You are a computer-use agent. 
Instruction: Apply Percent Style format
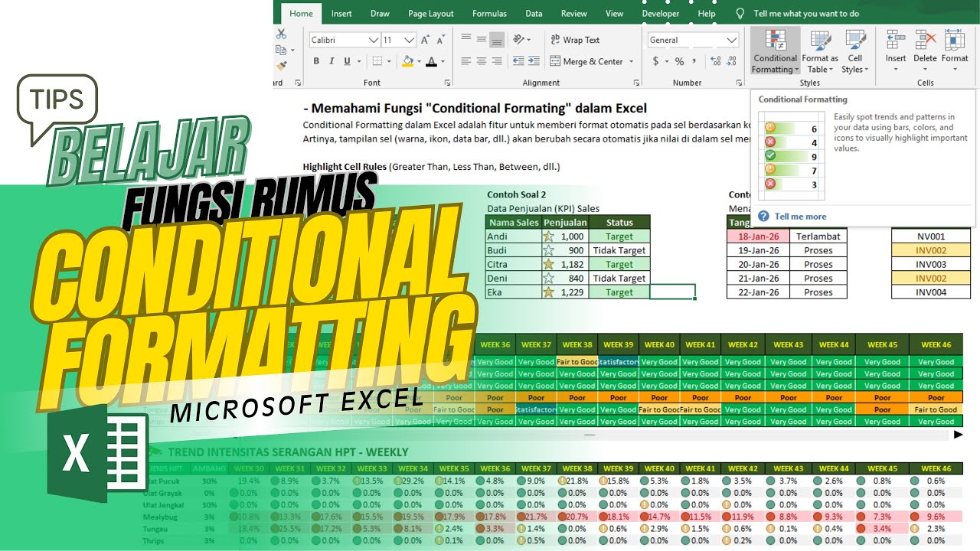[679, 61]
